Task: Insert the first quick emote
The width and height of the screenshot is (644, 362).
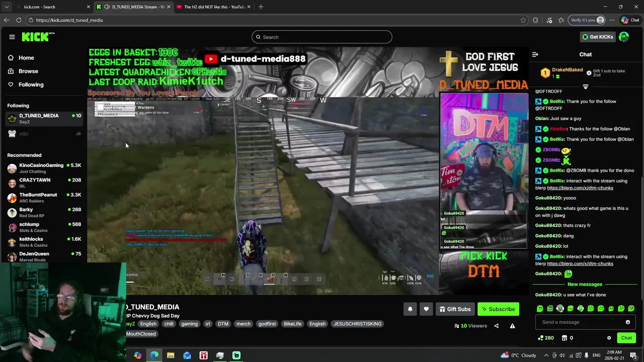Action: point(540,309)
